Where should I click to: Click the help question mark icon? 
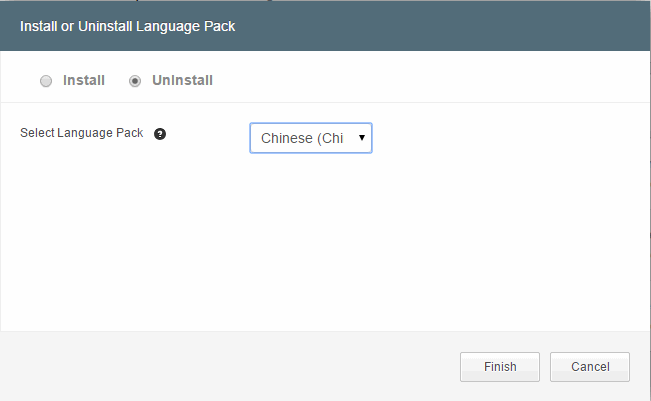click(160, 133)
